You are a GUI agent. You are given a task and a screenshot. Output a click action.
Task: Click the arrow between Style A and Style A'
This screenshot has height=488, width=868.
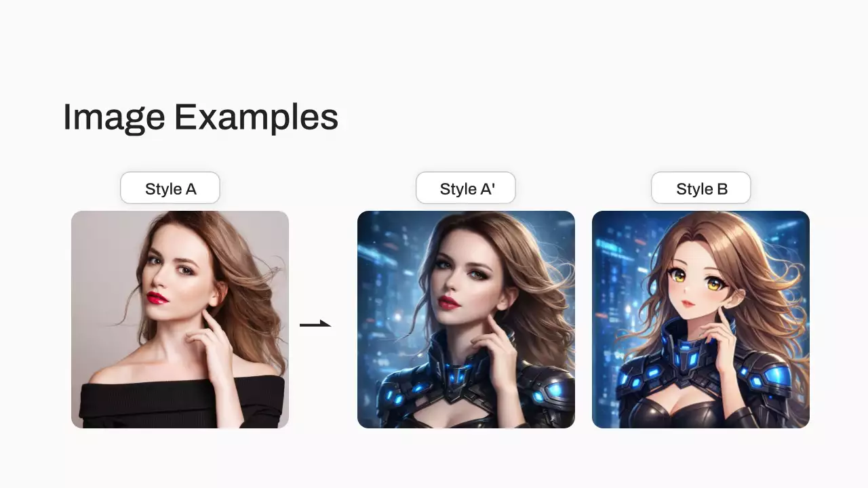click(315, 324)
